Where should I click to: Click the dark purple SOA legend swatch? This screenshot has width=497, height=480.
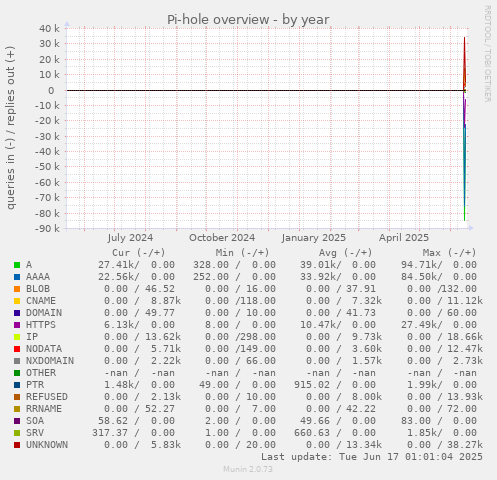pos(17,421)
